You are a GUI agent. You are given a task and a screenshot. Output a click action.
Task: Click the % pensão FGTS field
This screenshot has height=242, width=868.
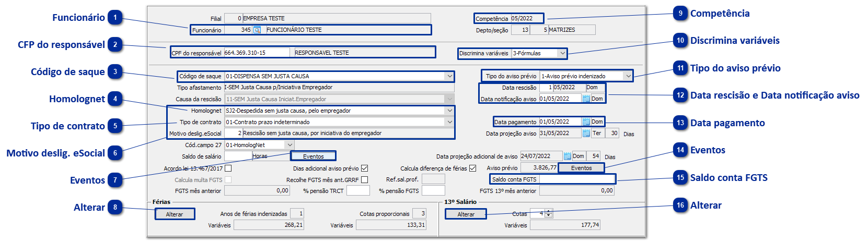[x=433, y=191]
